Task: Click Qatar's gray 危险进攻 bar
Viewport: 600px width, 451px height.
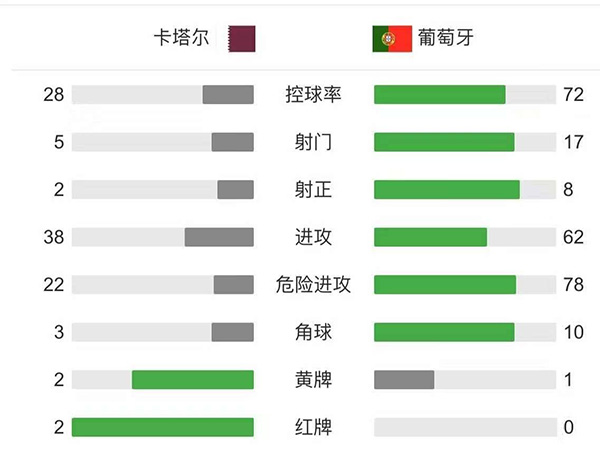Action: pos(233,285)
